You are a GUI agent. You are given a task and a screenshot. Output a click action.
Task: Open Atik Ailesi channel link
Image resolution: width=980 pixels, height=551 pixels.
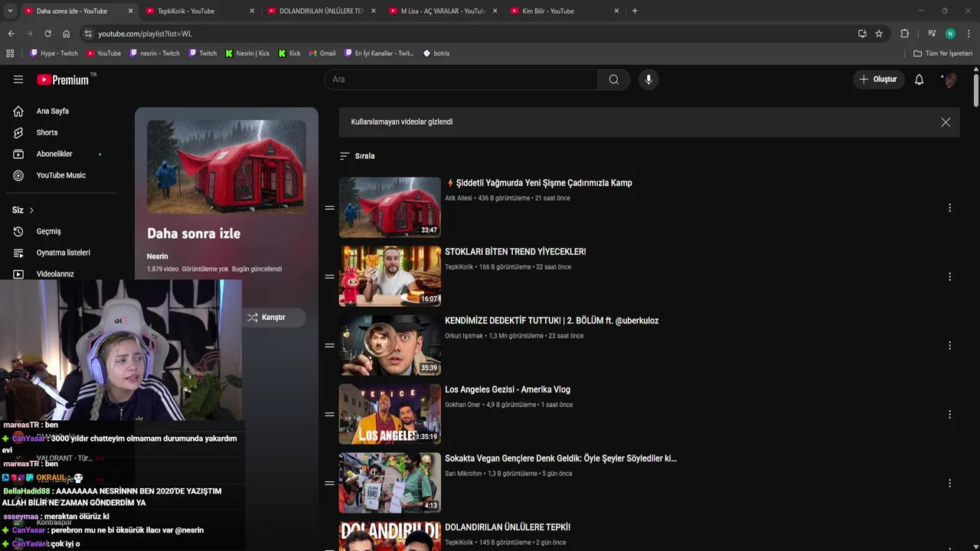[x=459, y=198]
